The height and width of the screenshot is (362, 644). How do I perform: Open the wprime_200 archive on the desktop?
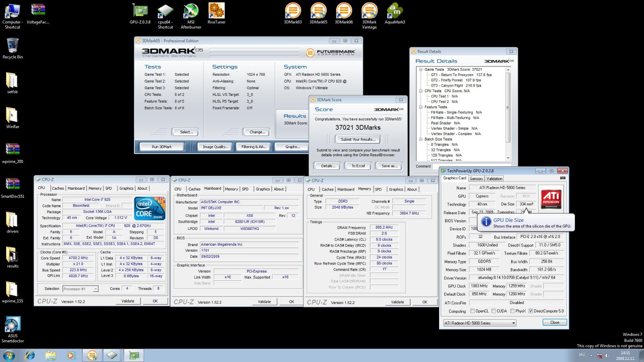[x=12, y=153]
